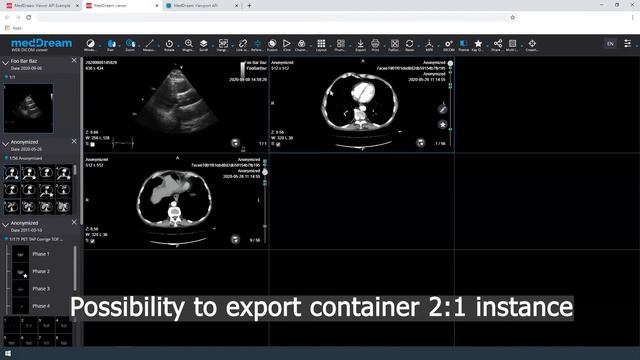This screenshot has height=360, width=640.
Task: Click the Fullscreen icon
Action: pos(394,44)
